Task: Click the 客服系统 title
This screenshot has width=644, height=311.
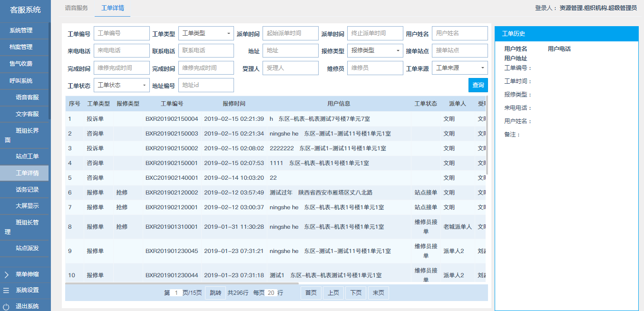Action: pyautogui.click(x=25, y=10)
